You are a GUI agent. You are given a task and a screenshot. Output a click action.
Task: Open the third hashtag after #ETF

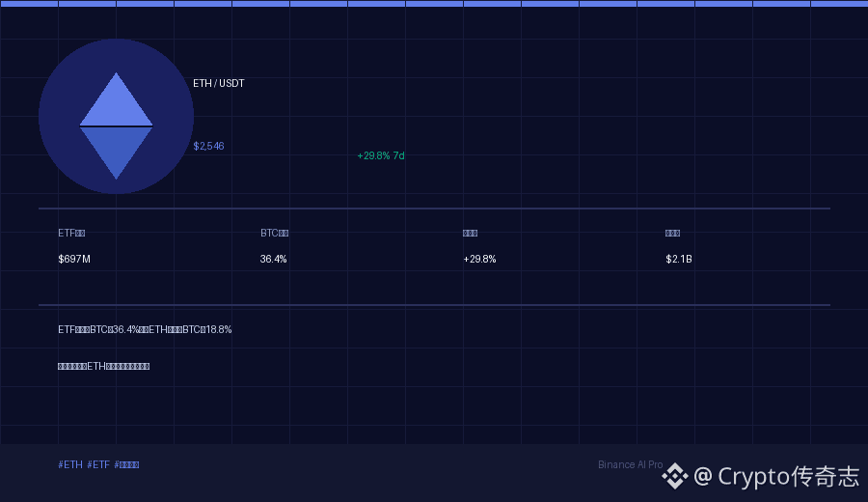point(126,464)
